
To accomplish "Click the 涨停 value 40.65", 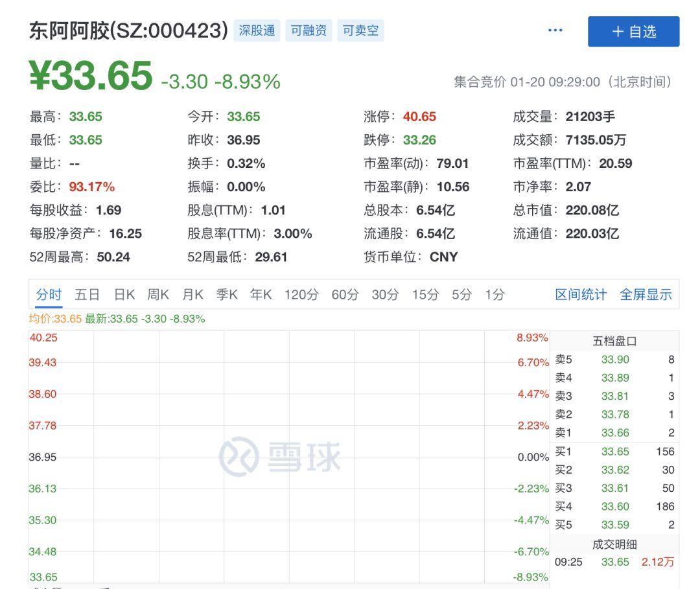I will tap(419, 117).
